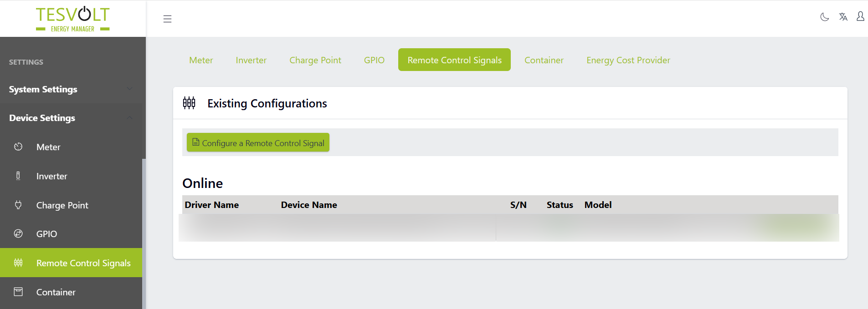Open the Charge Point tab
Image resolution: width=868 pixels, height=309 pixels.
[315, 60]
